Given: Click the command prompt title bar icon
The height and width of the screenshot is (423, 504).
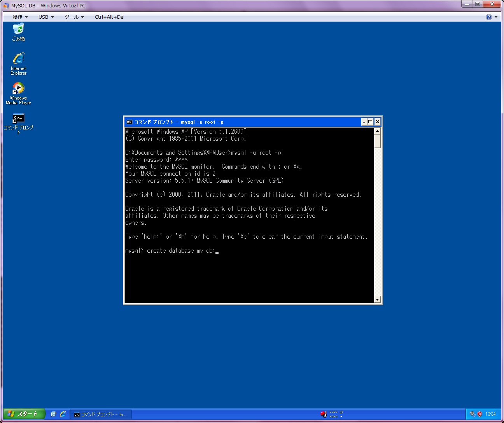Looking at the screenshot, I should [x=129, y=122].
